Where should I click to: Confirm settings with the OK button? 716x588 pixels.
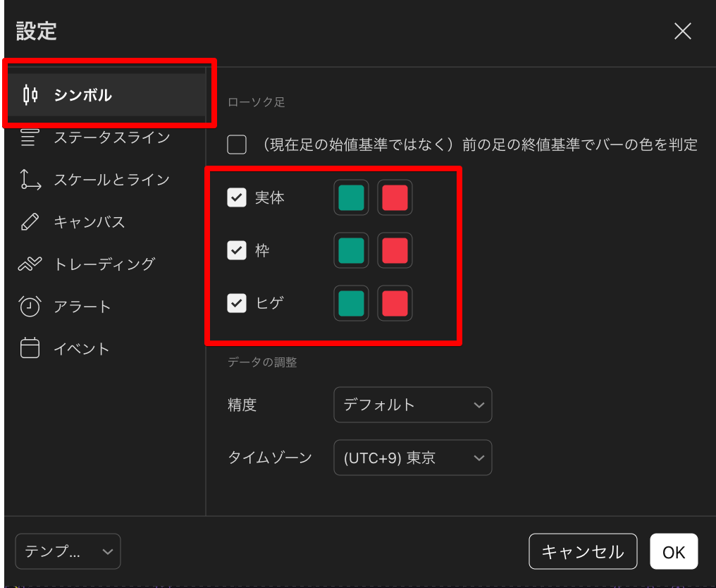pyautogui.click(x=674, y=551)
